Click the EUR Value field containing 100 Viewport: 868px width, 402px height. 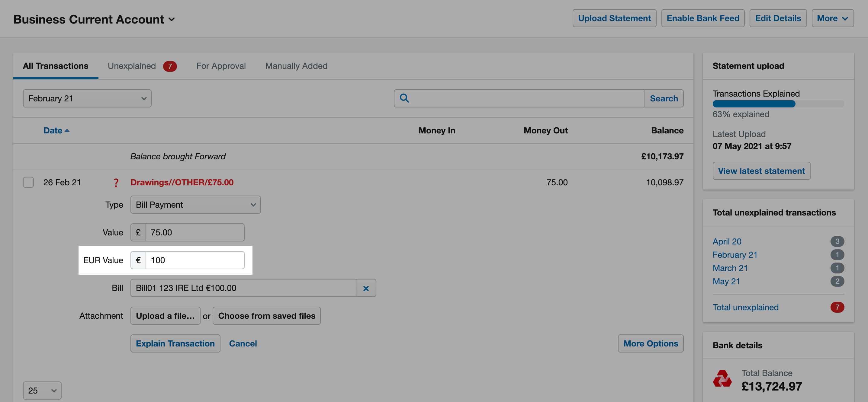(x=195, y=260)
